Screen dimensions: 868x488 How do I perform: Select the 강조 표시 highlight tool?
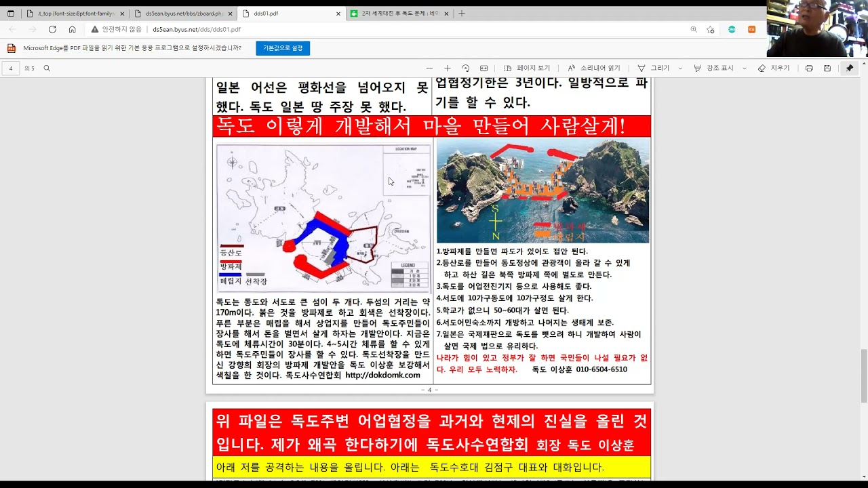pyautogui.click(x=713, y=68)
